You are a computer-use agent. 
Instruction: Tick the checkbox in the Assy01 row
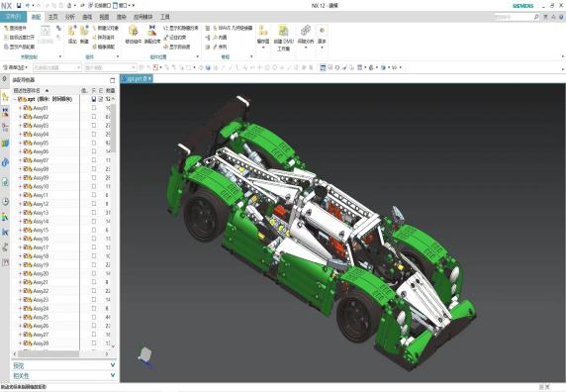coord(94,108)
